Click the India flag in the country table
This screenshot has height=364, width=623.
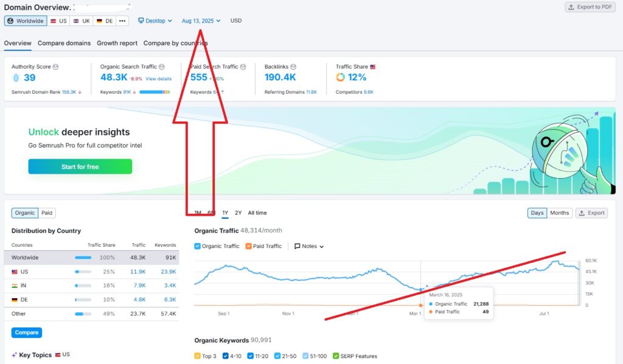tap(15, 286)
